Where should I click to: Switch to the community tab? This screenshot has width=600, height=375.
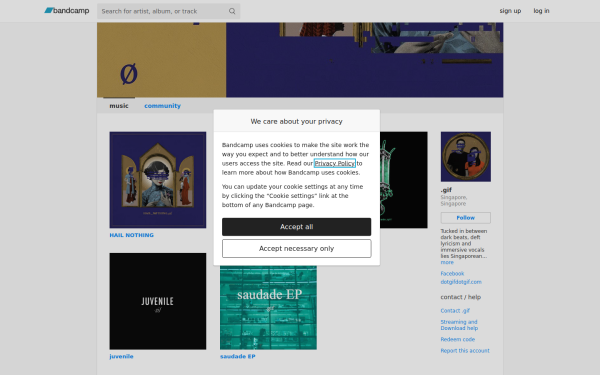point(162,106)
